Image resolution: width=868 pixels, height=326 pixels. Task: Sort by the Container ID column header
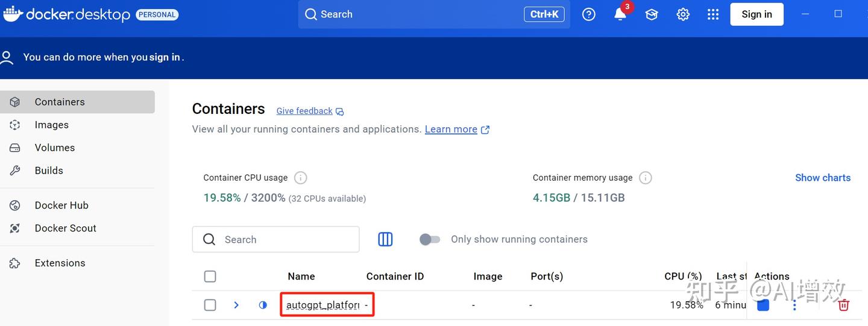click(395, 276)
